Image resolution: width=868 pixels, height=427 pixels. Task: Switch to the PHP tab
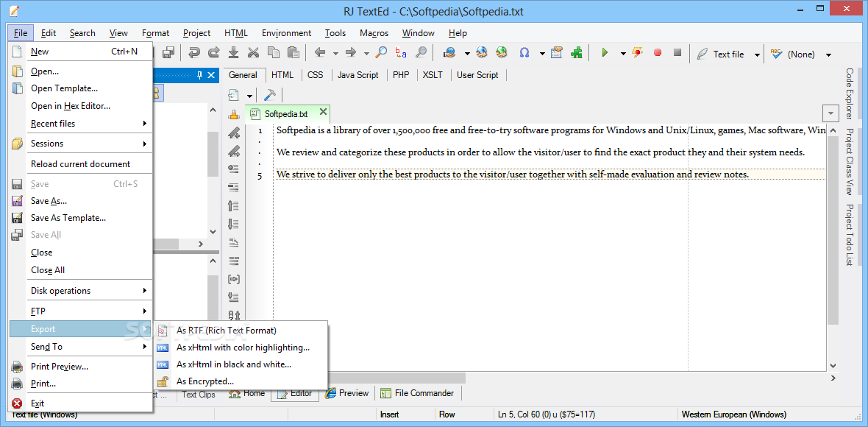[x=401, y=75]
